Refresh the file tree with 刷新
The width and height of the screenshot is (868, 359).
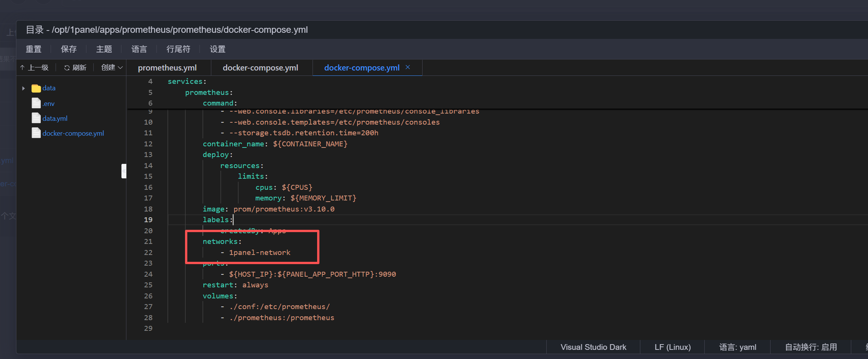click(75, 67)
